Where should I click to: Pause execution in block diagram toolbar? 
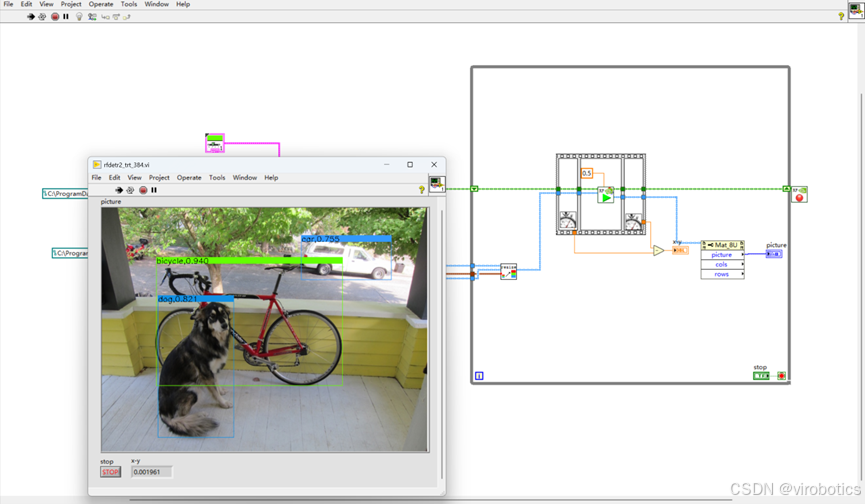tap(66, 17)
